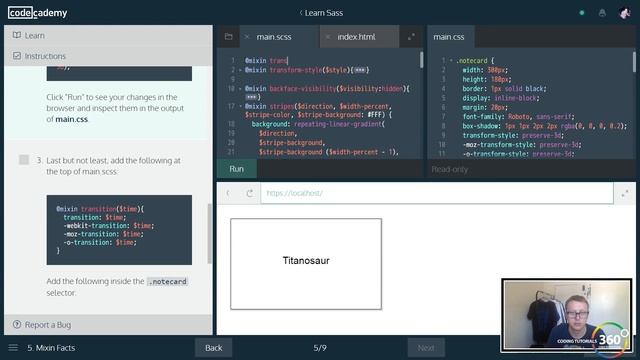Expand the browser preview to fullscreen
Screen dimensions: 640x360
(x=624, y=193)
